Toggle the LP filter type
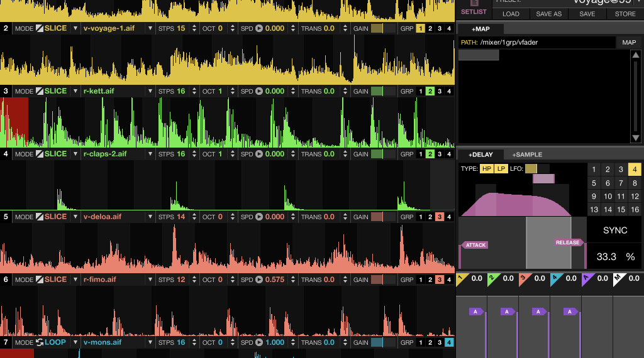 pos(501,168)
